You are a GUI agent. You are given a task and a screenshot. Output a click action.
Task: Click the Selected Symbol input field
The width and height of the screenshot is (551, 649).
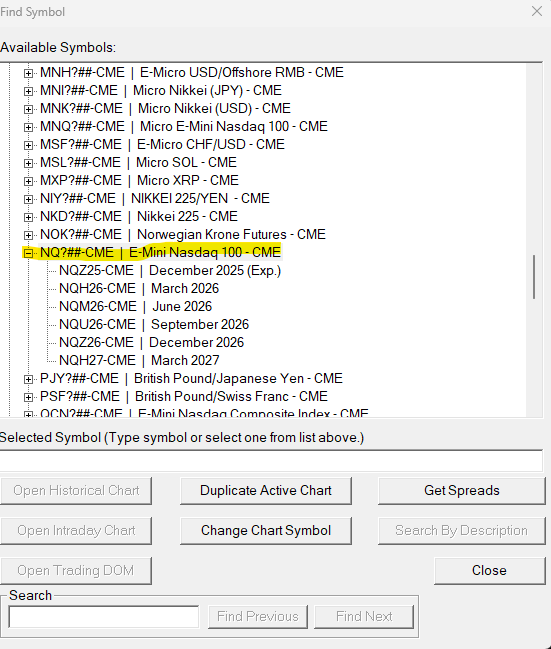tap(271, 461)
